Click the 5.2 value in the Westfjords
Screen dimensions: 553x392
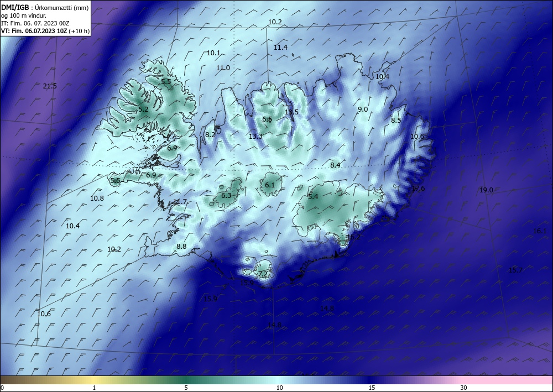pyautogui.click(x=143, y=109)
